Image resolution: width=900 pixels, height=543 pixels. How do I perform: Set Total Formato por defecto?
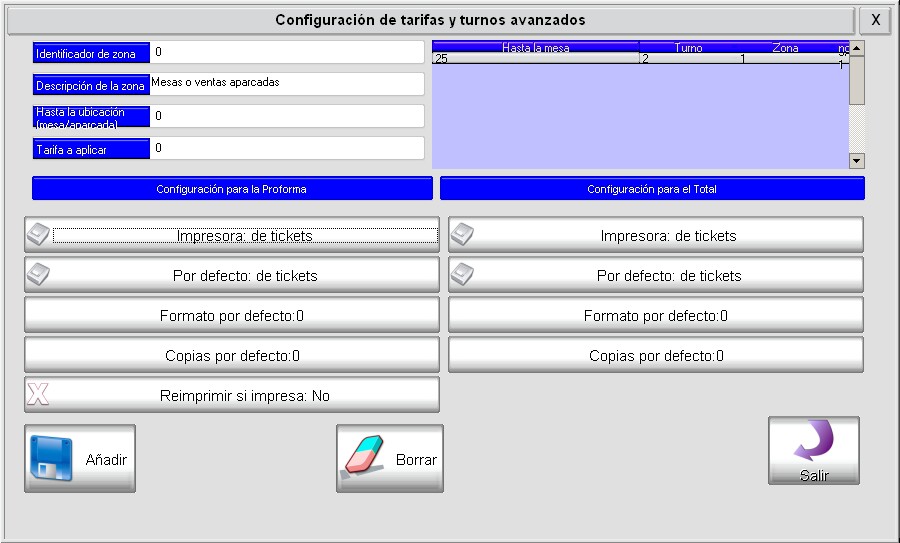click(x=656, y=315)
